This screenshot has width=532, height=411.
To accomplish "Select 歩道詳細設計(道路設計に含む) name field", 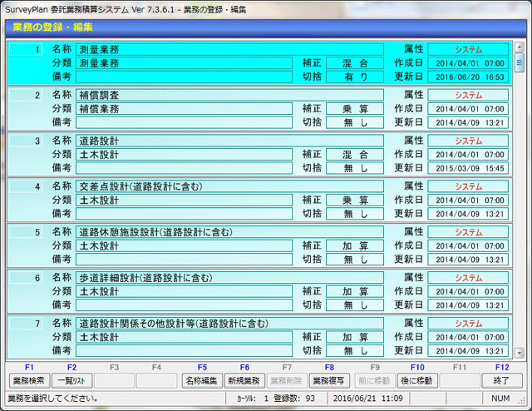I will click(x=229, y=278).
